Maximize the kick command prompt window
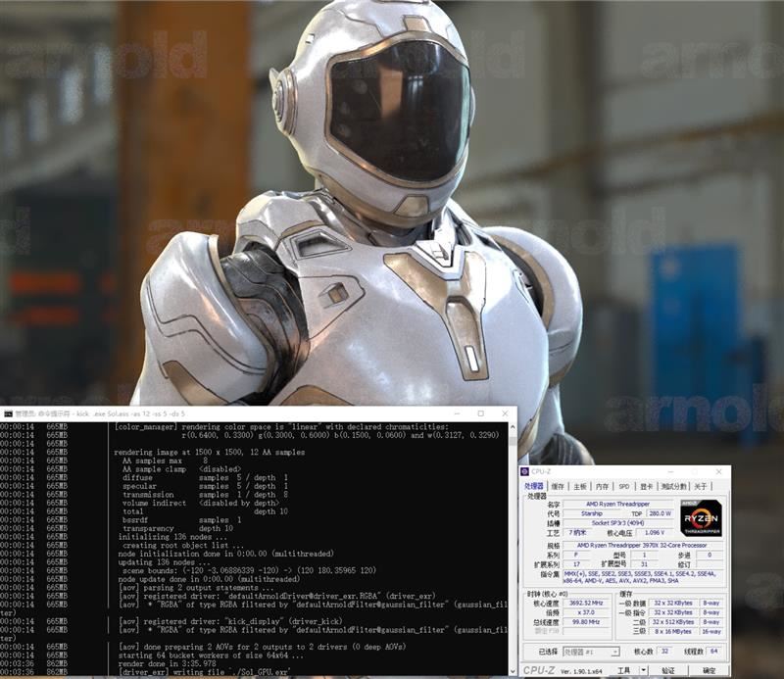Screen dimensions: 784x679 pyautogui.click(x=481, y=413)
